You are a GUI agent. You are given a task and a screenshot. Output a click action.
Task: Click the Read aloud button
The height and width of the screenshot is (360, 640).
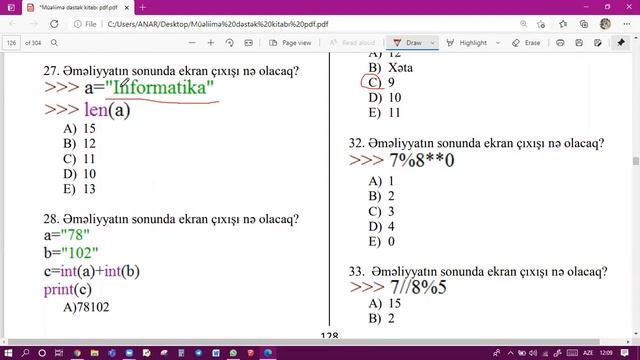[x=352, y=43]
